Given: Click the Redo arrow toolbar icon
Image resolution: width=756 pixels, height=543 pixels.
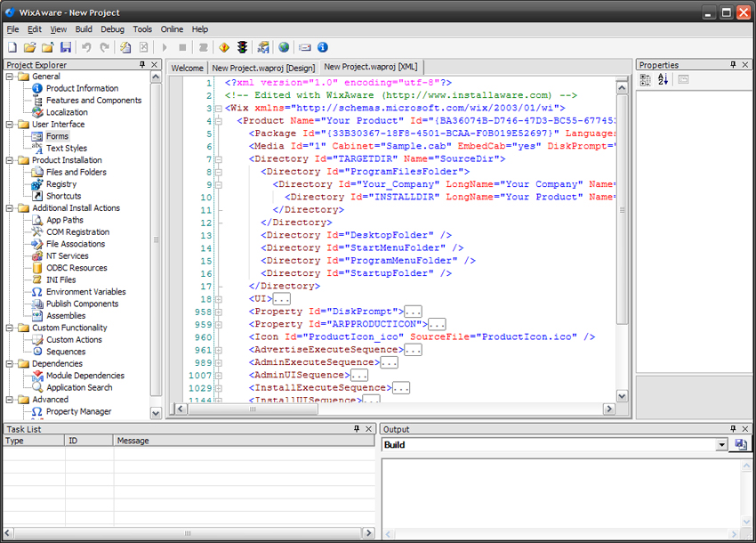Looking at the screenshot, I should [105, 47].
